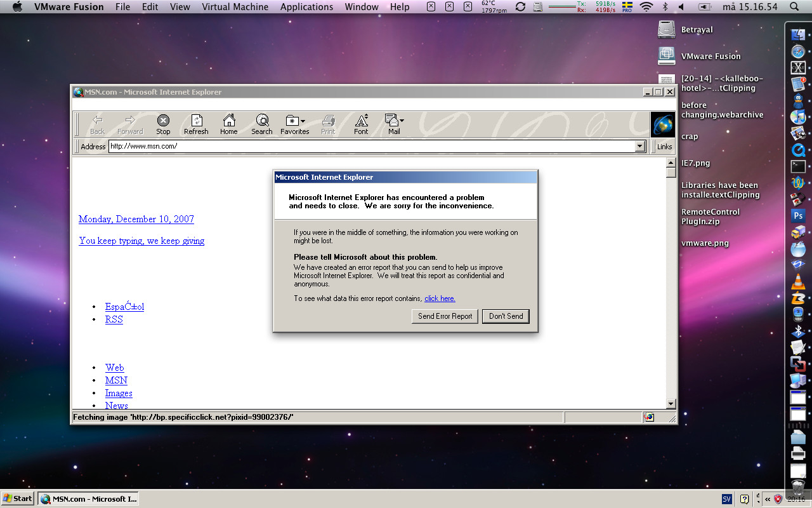Click the Forward arrow in IE toolbar

[x=130, y=124]
